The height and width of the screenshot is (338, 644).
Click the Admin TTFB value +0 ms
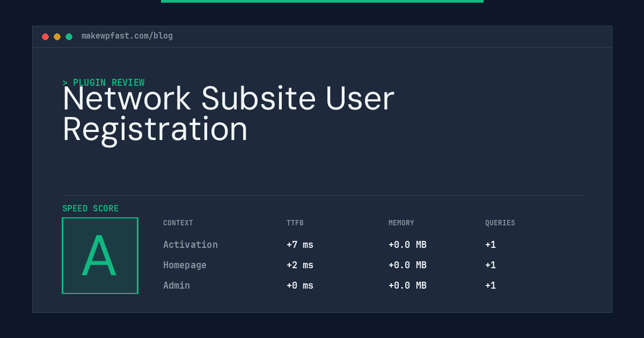click(x=300, y=285)
